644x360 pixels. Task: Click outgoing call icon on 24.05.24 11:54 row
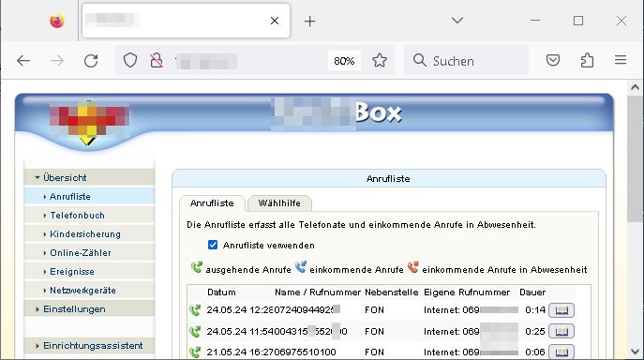coord(195,331)
